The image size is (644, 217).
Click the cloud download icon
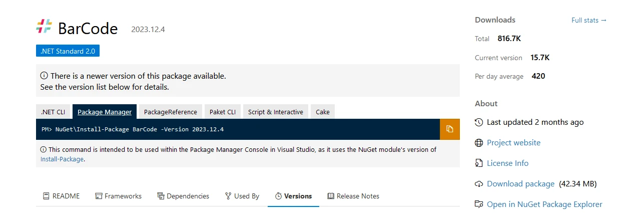coord(479,184)
